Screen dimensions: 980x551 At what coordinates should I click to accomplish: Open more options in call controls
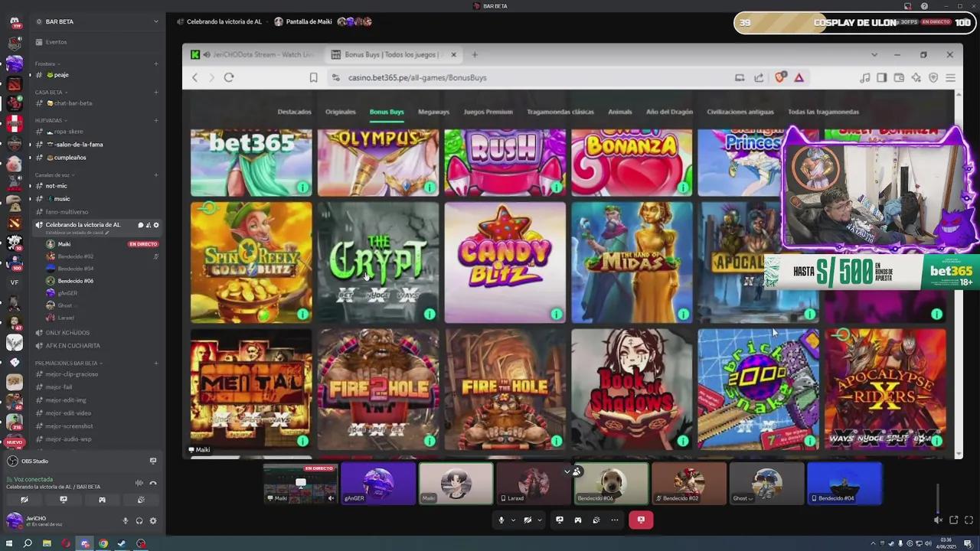[615, 520]
